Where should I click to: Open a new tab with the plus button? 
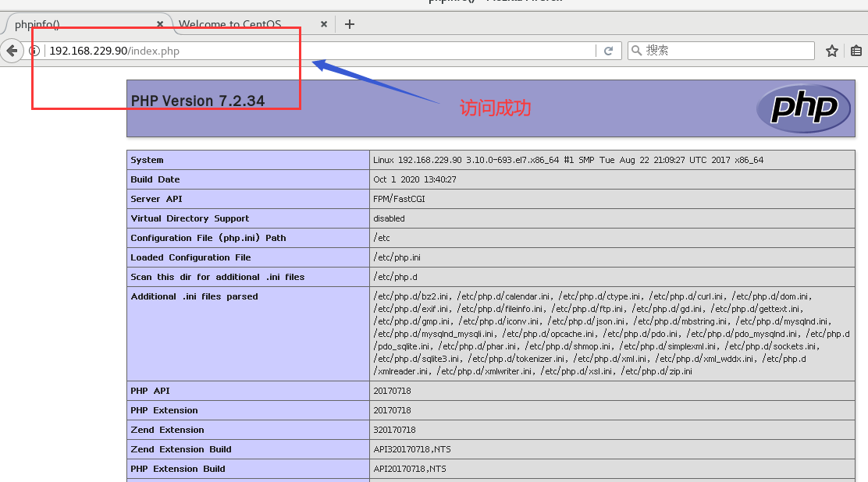349,24
